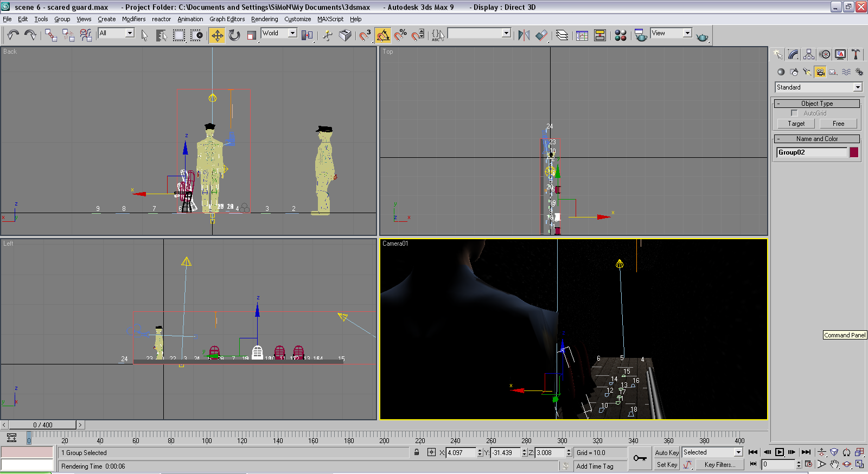Viewport: 868px width, 474px height.
Task: Open the Modifiers menu
Action: [x=133, y=19]
